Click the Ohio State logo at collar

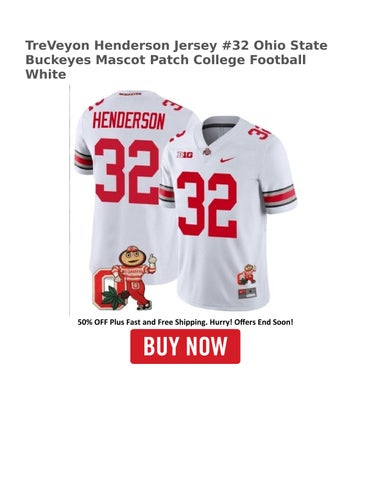207,152
